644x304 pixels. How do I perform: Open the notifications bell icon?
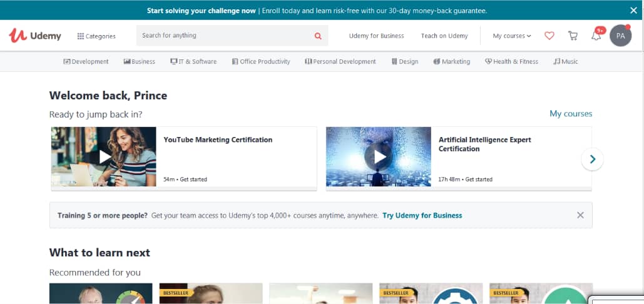[596, 36]
